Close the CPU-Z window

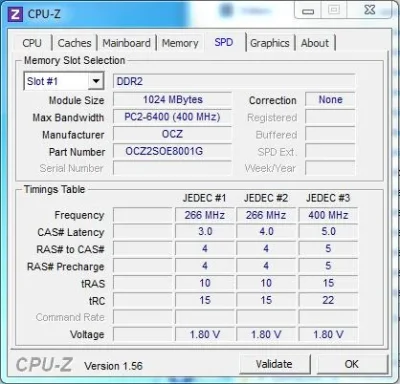pyautogui.click(x=369, y=11)
